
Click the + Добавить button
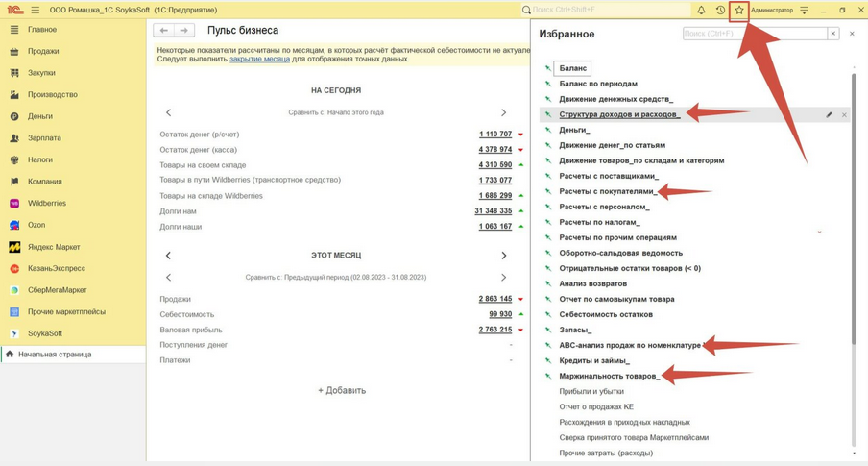coord(342,391)
